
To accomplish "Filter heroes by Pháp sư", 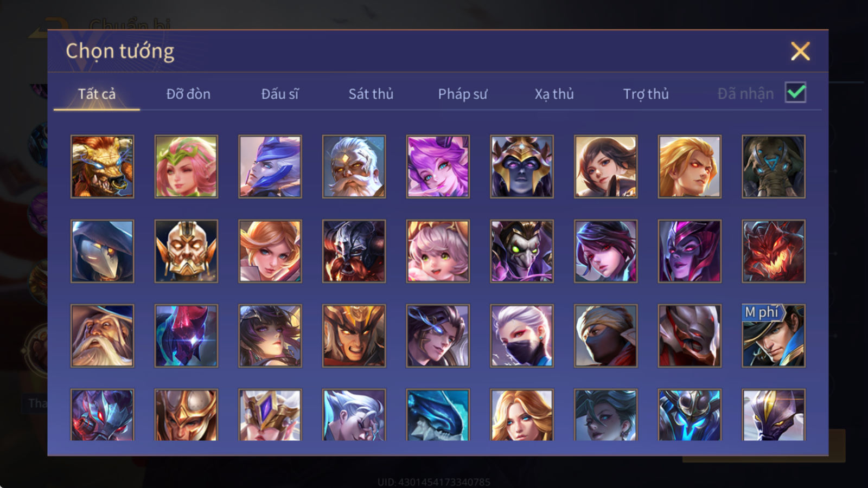I will click(x=462, y=94).
